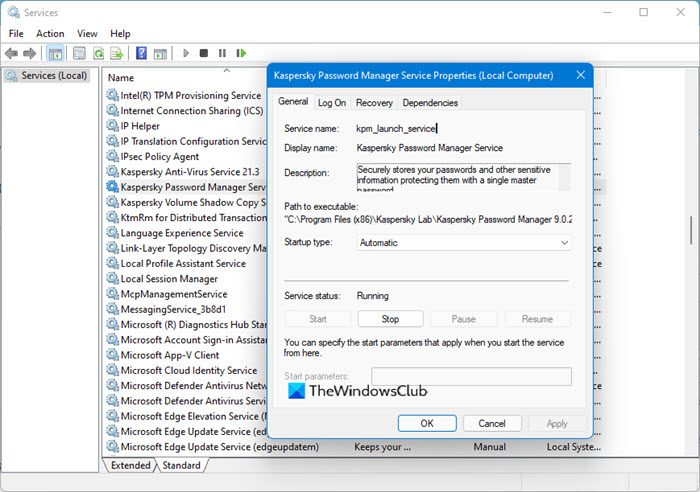Select IP Translation Configuration Service row
This screenshot has width=700, height=492.
186,141
